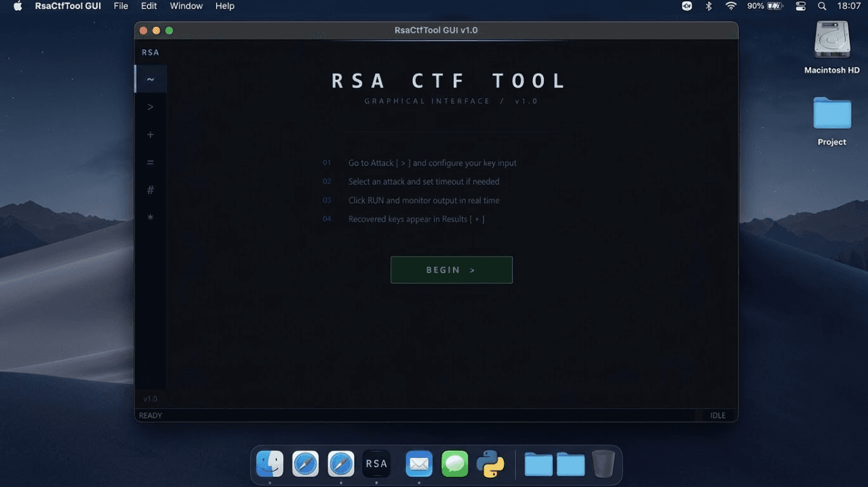Open the # sidebar panel
Image resolution: width=868 pixels, height=487 pixels.
(x=150, y=190)
